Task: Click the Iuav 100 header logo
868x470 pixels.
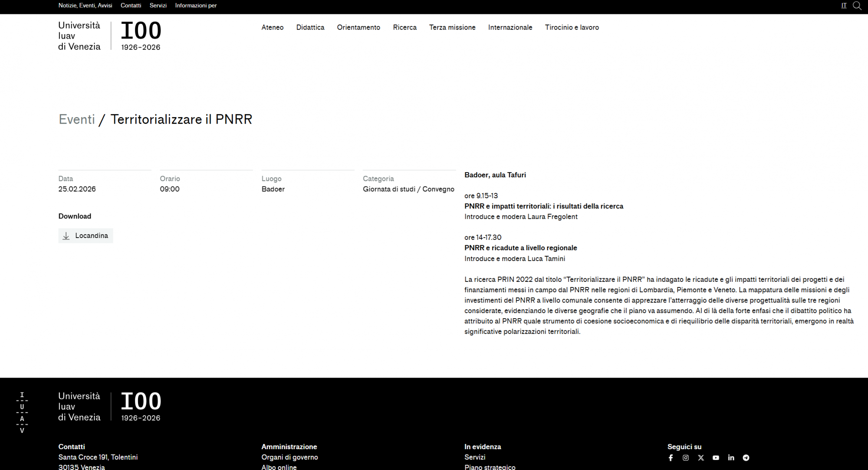Action: click(x=110, y=36)
